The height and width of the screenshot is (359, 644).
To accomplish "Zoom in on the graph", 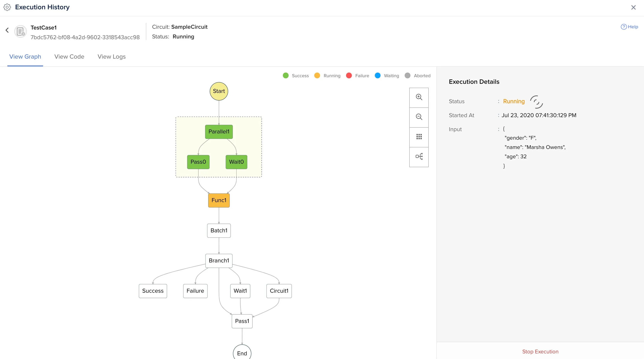I will click(419, 97).
